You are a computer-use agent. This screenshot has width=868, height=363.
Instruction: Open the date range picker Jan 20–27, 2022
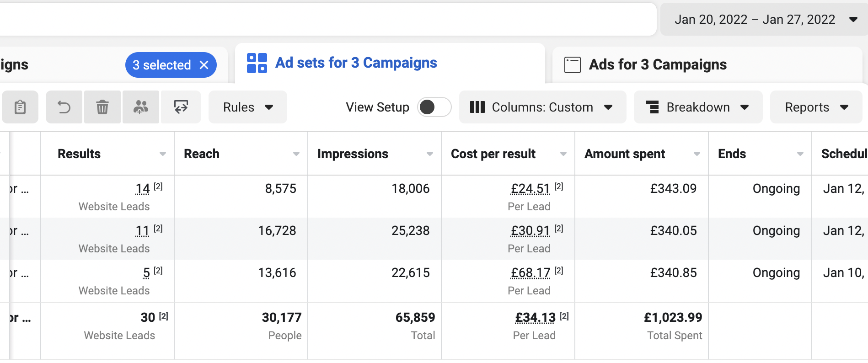765,19
